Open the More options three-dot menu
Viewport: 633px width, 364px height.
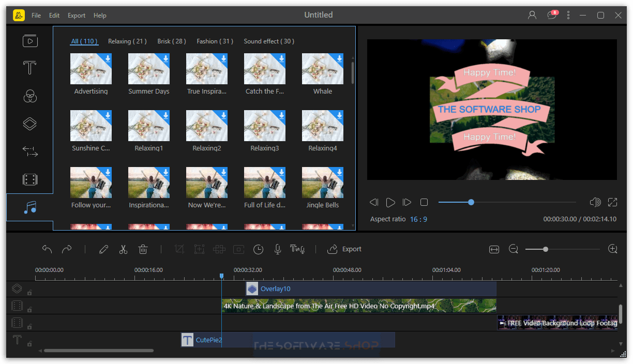(x=568, y=15)
